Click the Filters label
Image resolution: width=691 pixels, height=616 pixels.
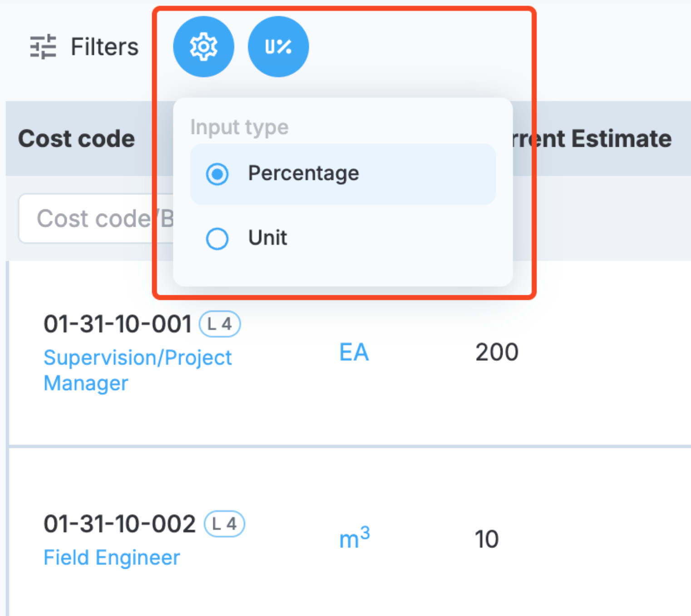(x=104, y=47)
